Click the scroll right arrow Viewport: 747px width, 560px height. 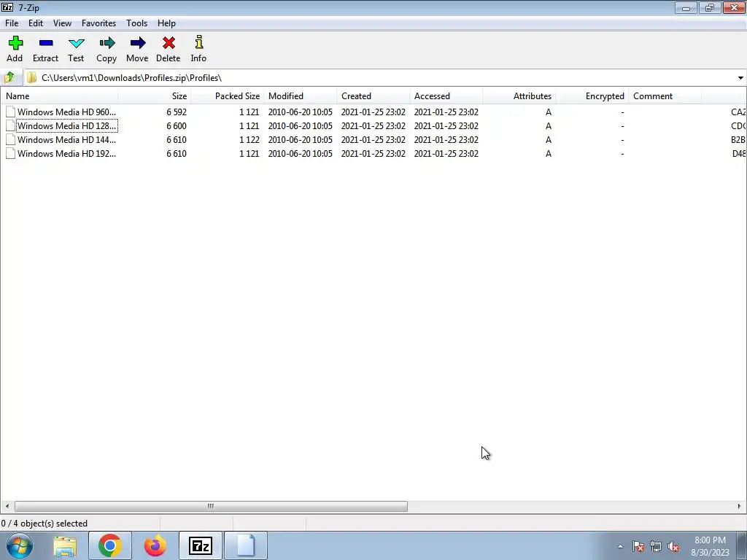click(x=740, y=506)
